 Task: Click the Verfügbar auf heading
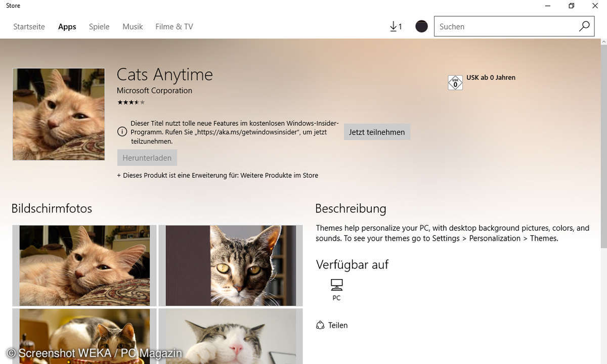pos(352,264)
